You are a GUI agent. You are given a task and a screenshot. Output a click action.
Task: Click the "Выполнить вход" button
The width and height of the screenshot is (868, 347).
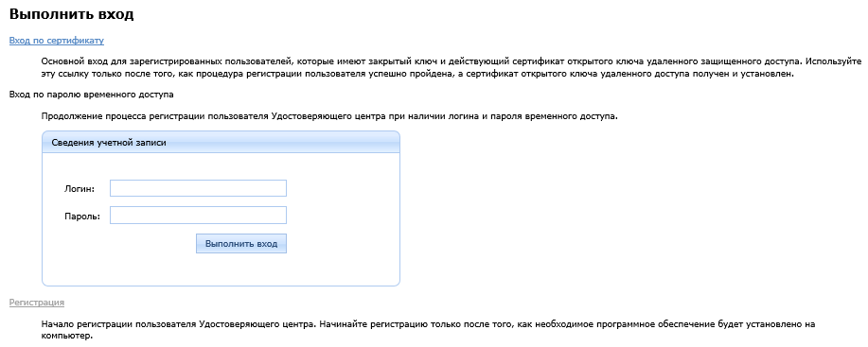[241, 244]
